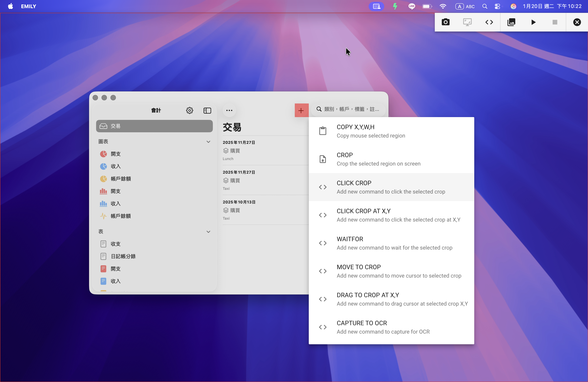Select 交易 item in sidebar
The height and width of the screenshot is (382, 588).
[x=154, y=126]
